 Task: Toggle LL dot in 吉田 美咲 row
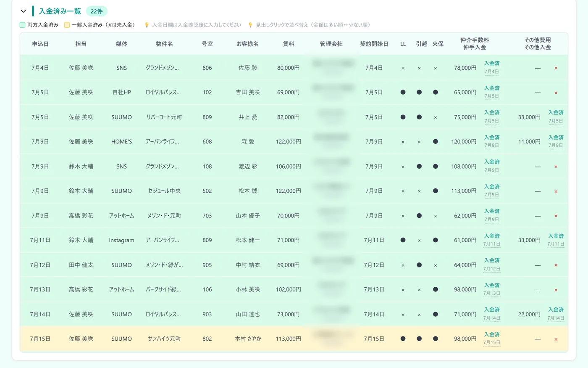(x=403, y=92)
